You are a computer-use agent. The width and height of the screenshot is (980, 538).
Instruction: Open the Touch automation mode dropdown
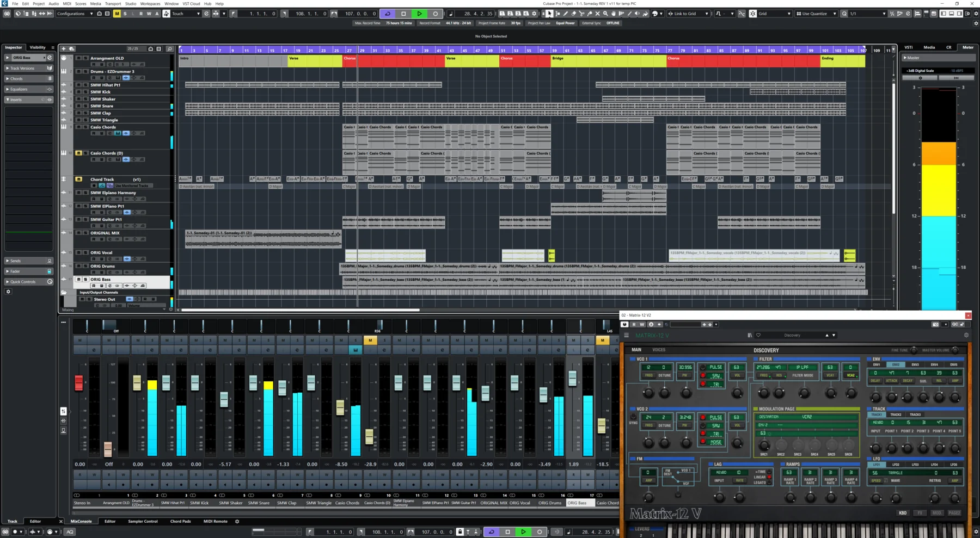point(186,14)
